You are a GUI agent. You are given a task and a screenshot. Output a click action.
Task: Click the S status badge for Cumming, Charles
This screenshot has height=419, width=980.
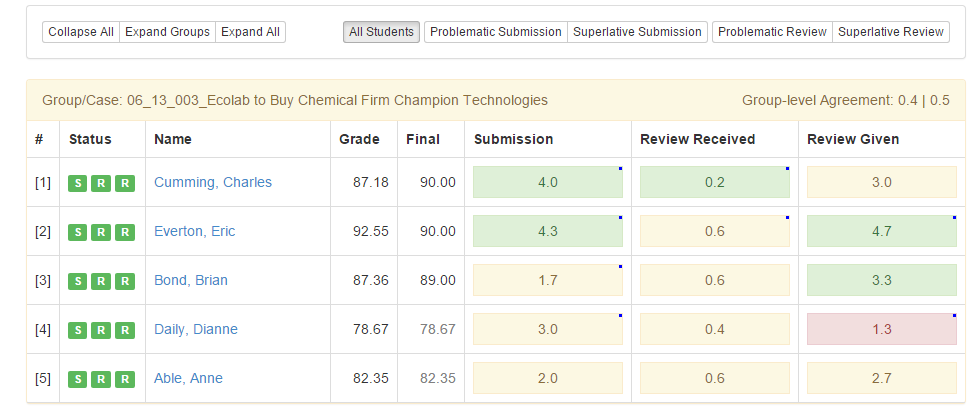[x=77, y=183]
